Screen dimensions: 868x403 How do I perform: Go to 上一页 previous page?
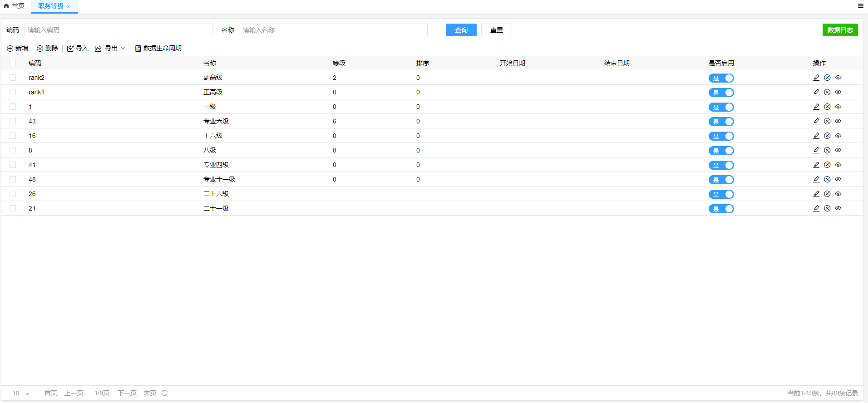click(x=74, y=393)
